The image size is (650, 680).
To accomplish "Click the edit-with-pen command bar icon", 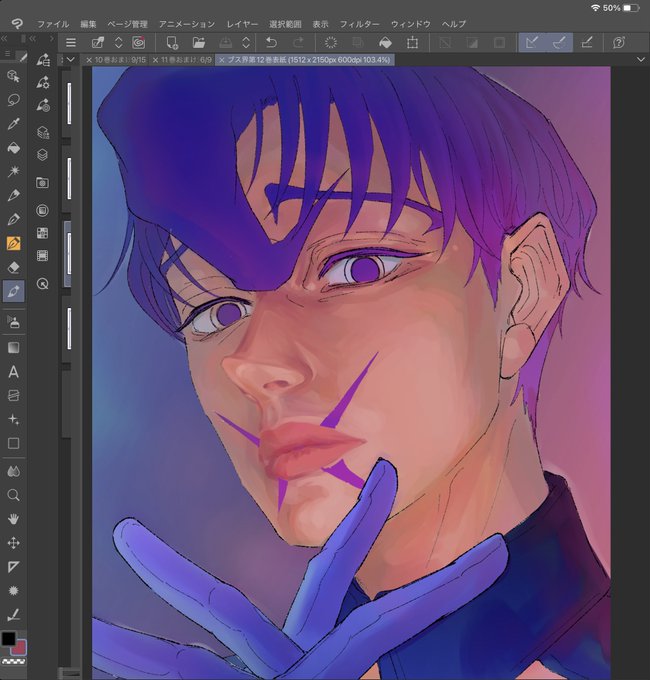I will [98, 42].
